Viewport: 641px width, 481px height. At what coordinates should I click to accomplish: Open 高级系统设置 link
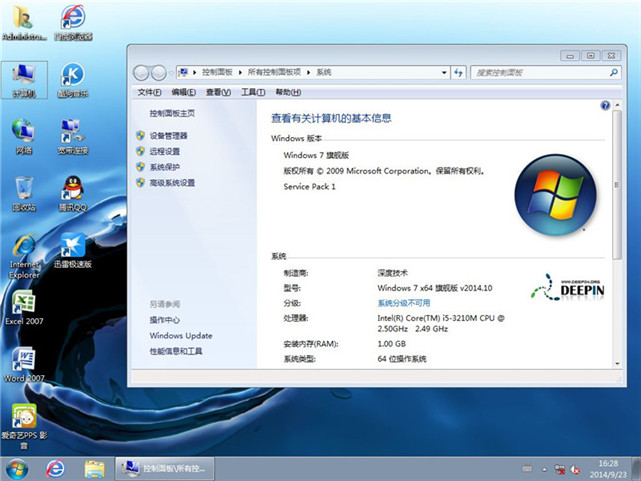coord(172,183)
